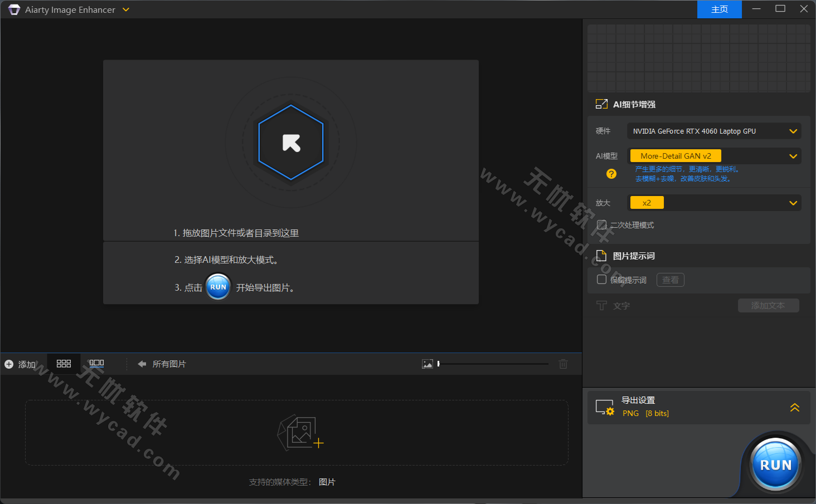816x504 pixels.
Task: Switch to the filmstrip view toggle
Action: [x=95, y=363]
